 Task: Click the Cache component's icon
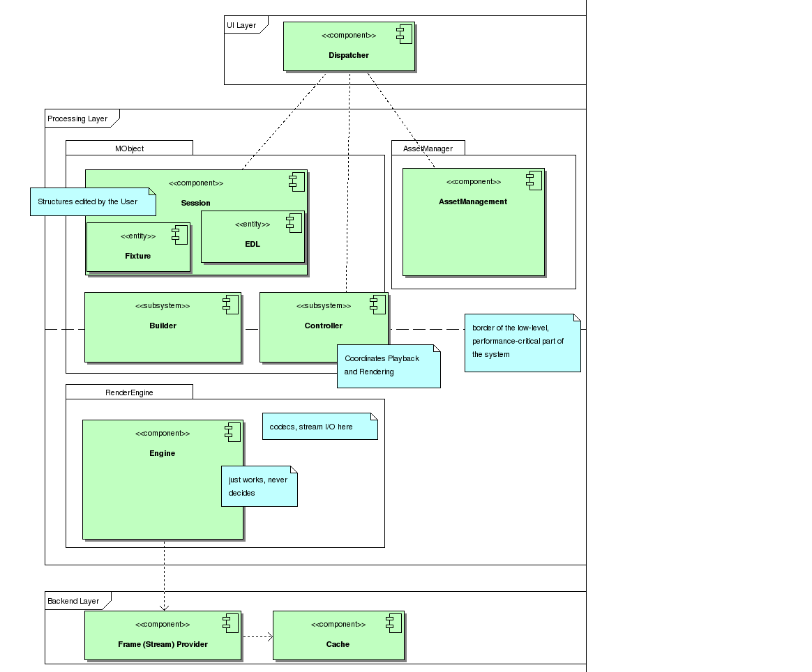(394, 623)
